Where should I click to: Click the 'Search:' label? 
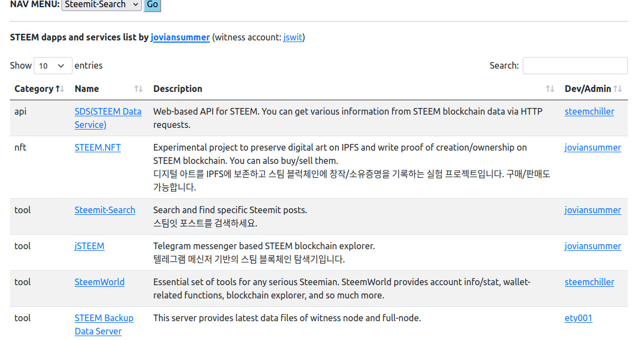[504, 66]
